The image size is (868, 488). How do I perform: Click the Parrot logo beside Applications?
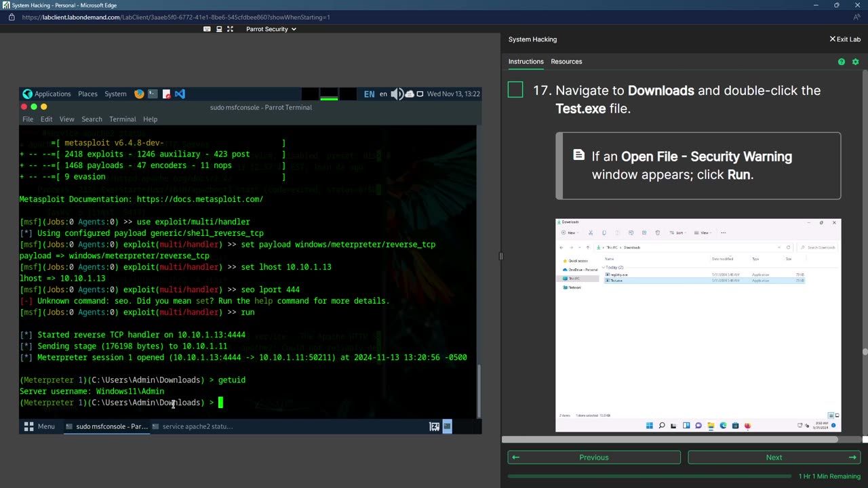(27, 94)
